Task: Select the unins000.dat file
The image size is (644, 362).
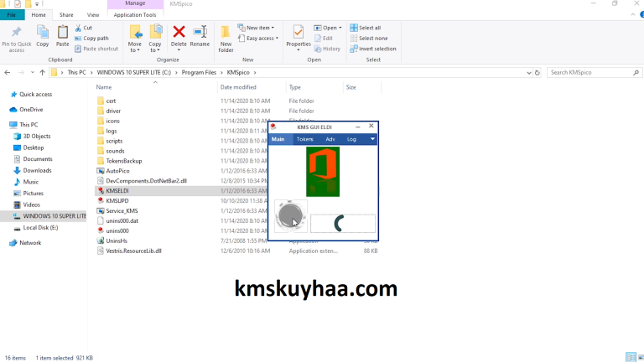Action: 122,221
